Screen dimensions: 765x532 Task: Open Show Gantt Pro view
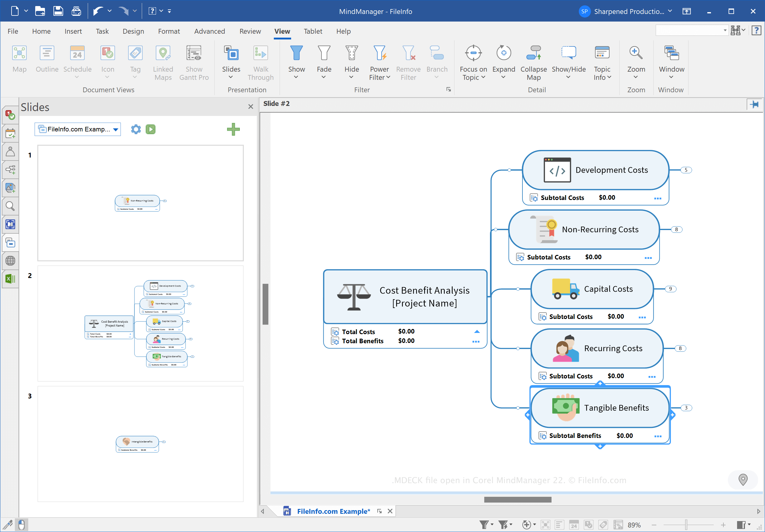[x=194, y=63]
